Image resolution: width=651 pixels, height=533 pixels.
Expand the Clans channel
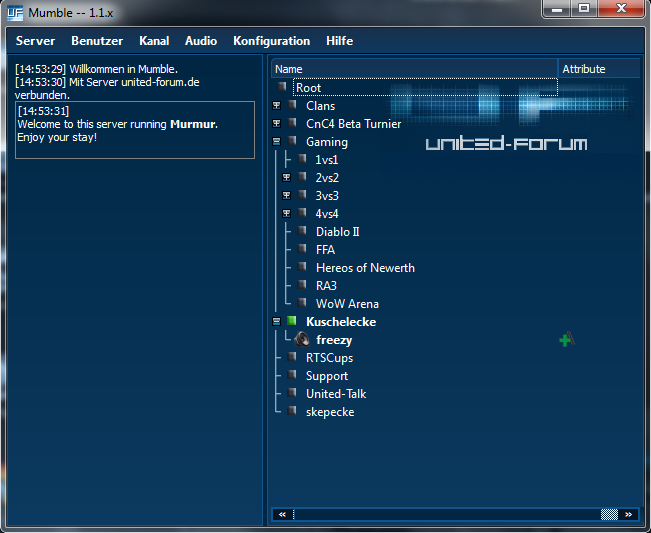point(277,105)
